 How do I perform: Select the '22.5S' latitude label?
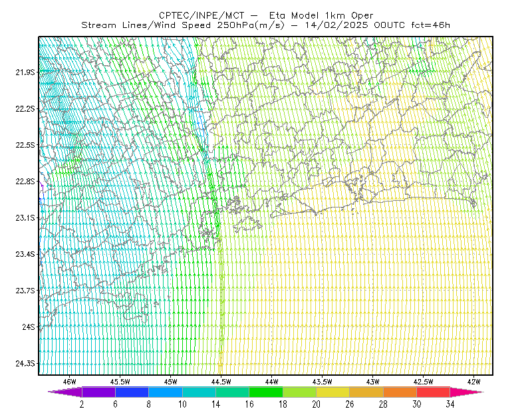(x=25, y=145)
